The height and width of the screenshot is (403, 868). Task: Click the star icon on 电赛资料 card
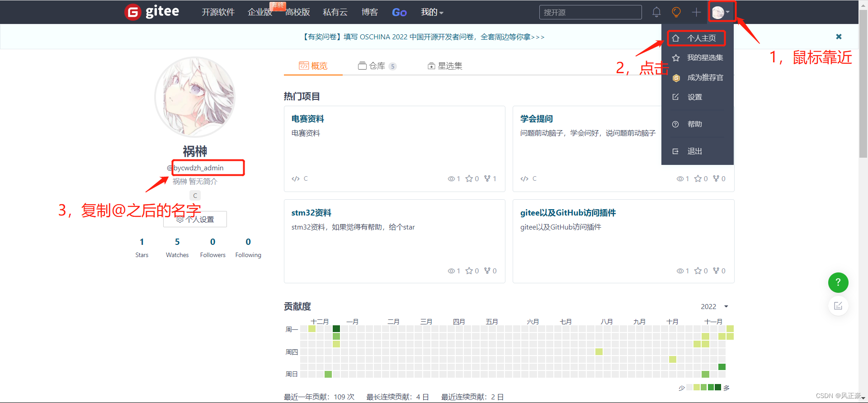click(469, 179)
